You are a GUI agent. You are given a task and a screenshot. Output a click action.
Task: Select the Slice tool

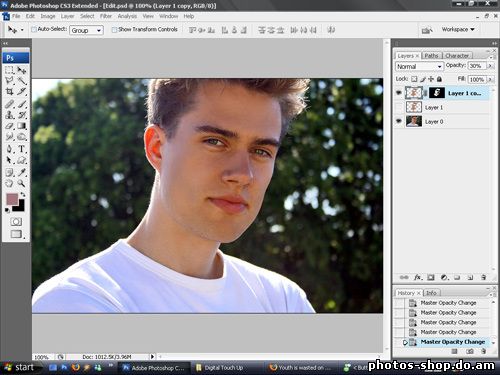coord(22,91)
